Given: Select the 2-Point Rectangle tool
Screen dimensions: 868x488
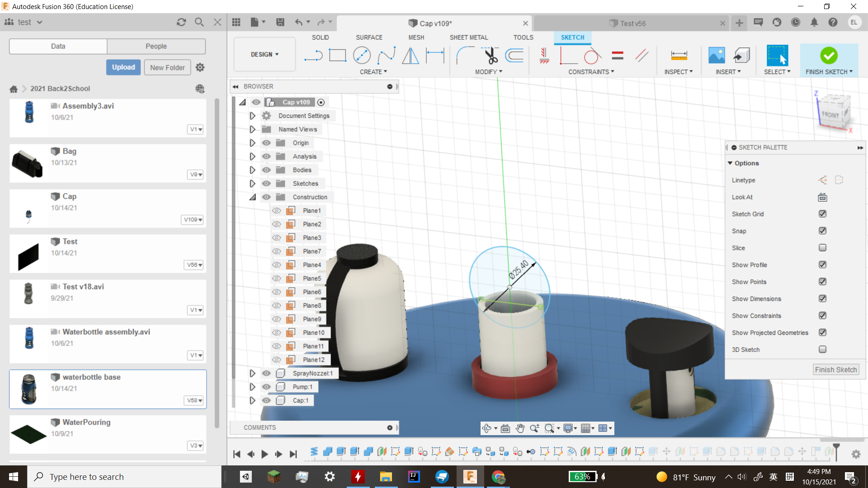Looking at the screenshot, I should coord(338,55).
